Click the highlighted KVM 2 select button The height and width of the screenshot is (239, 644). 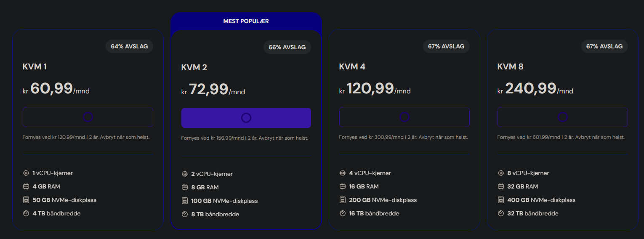click(x=246, y=118)
